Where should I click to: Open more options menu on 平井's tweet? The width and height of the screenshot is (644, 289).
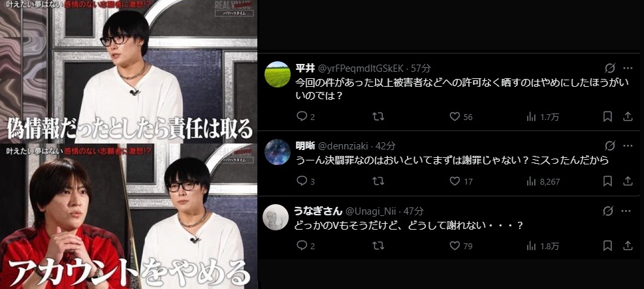point(628,68)
